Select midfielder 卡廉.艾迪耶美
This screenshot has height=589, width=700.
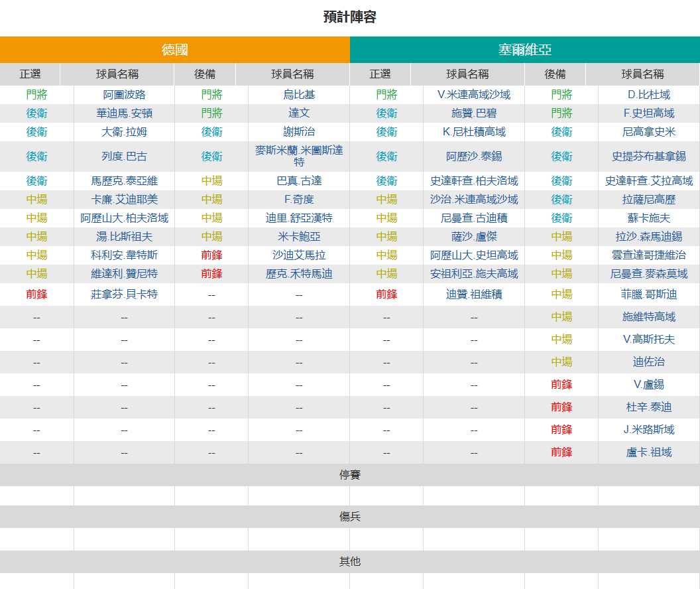point(124,200)
